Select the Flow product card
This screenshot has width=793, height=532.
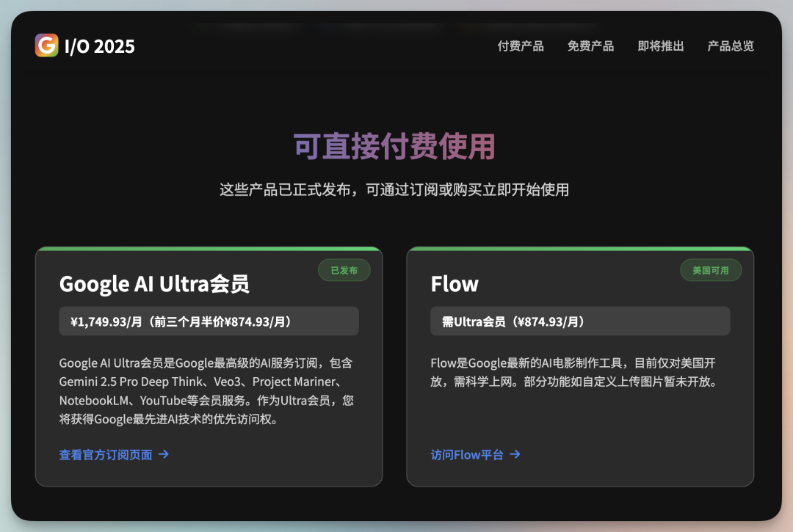580,367
